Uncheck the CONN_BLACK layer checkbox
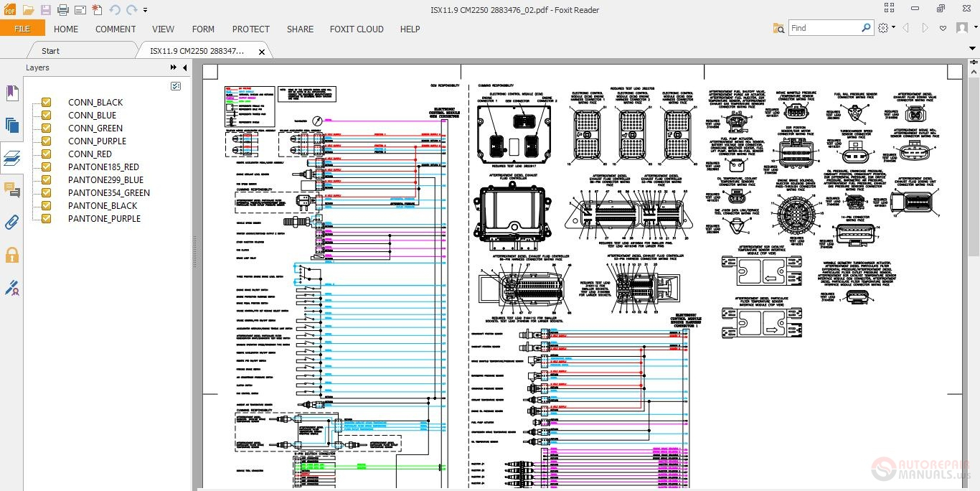The height and width of the screenshot is (491, 980). click(x=47, y=102)
